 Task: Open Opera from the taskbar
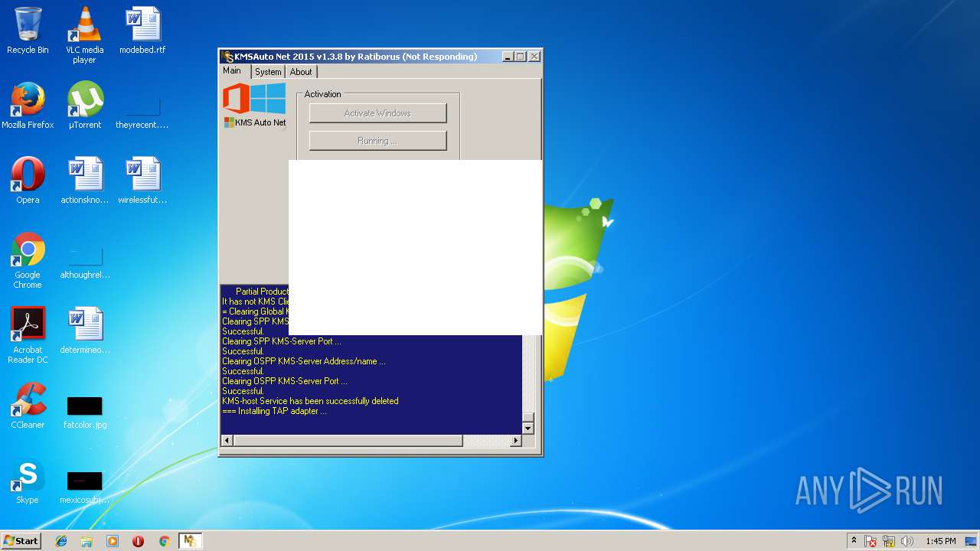138,541
